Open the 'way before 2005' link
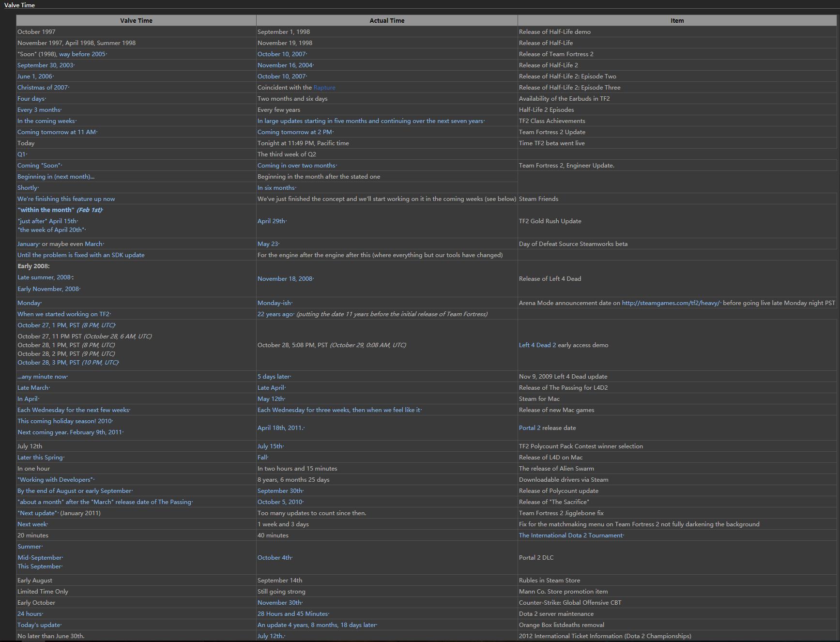Screen dimensions: 840x642 click(82, 54)
